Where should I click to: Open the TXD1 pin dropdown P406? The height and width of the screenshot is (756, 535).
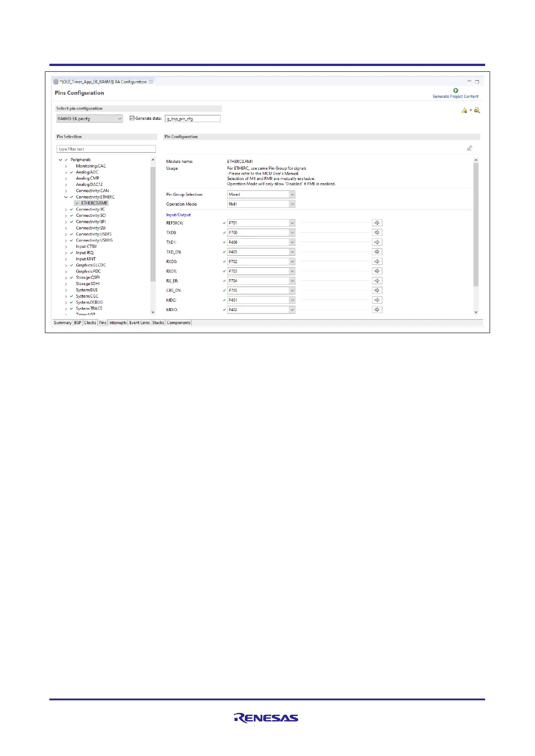click(261, 242)
